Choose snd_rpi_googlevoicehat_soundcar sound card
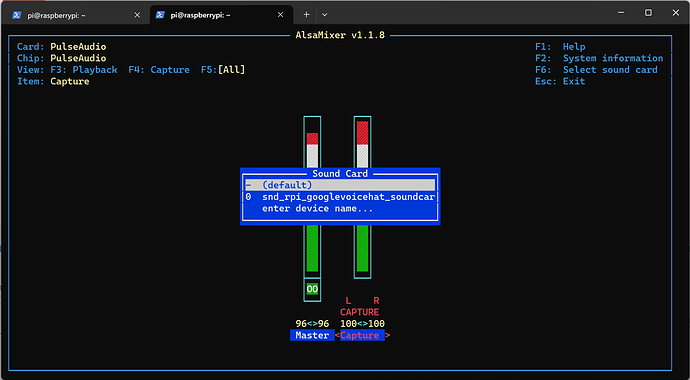This screenshot has height=380, width=690. coord(340,197)
